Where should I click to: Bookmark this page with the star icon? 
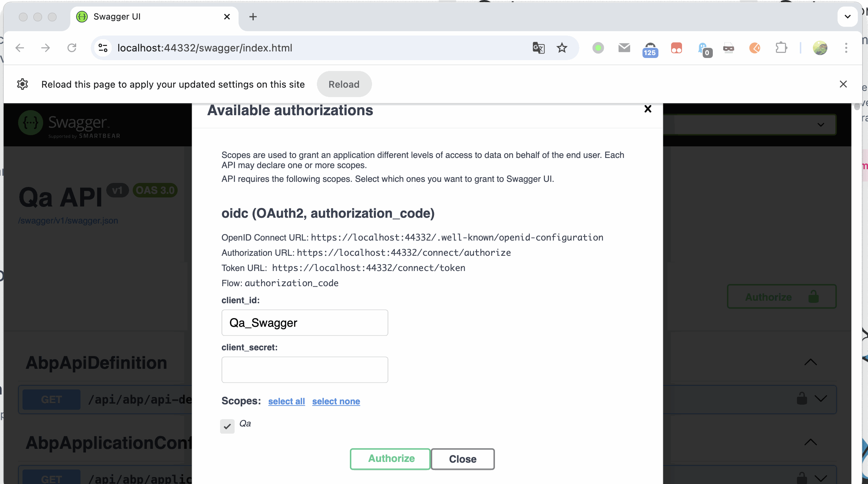tap(562, 48)
